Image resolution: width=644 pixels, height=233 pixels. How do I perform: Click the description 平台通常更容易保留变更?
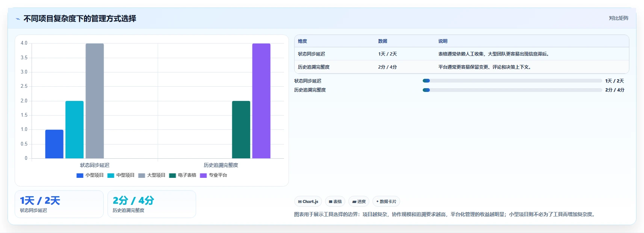485,67
